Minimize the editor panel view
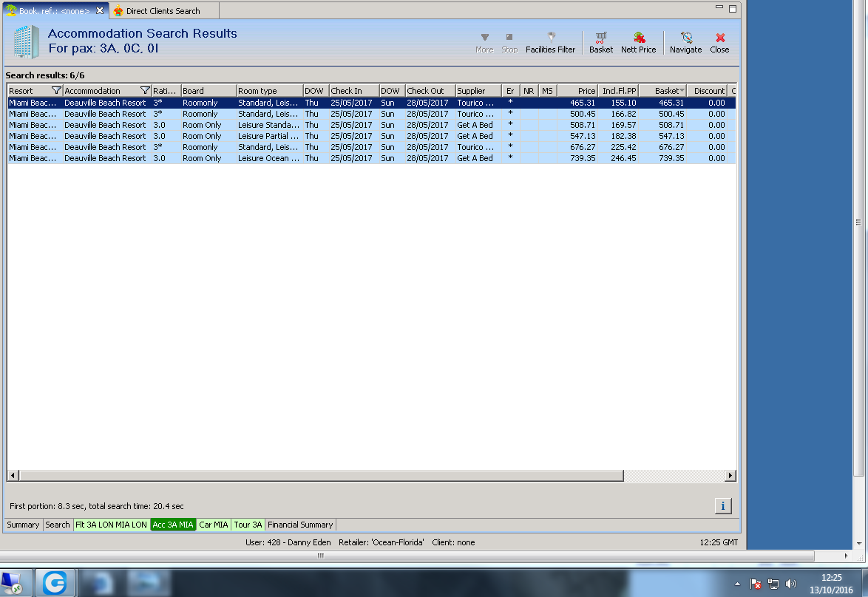The image size is (868, 597). tap(719, 7)
